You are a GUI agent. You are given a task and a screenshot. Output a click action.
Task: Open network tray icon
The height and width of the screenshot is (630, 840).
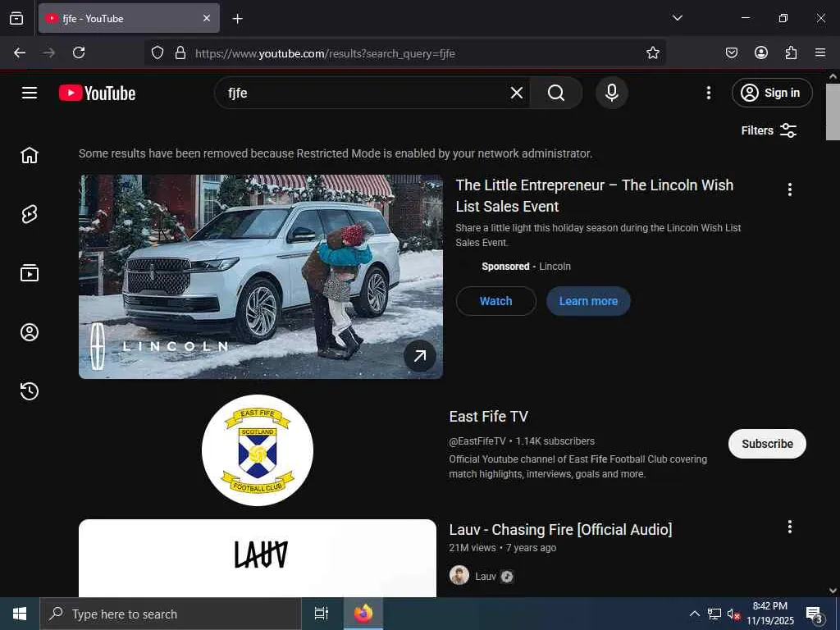point(714,614)
